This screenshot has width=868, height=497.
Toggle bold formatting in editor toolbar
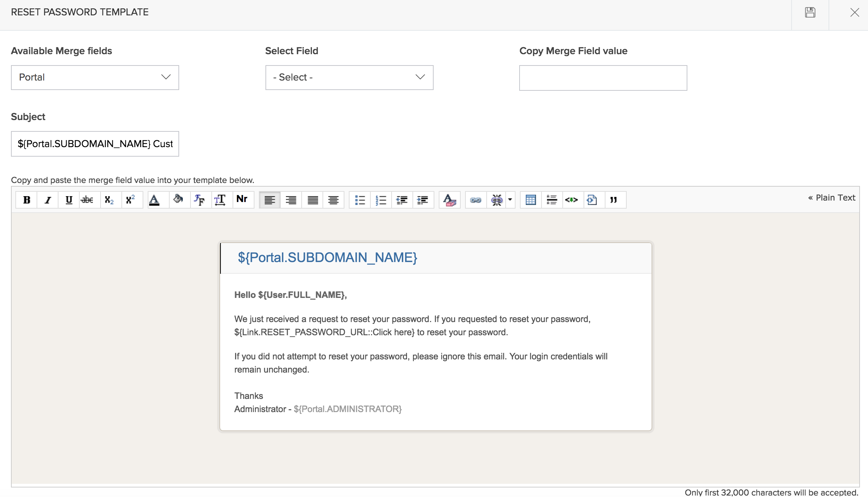[x=27, y=200]
